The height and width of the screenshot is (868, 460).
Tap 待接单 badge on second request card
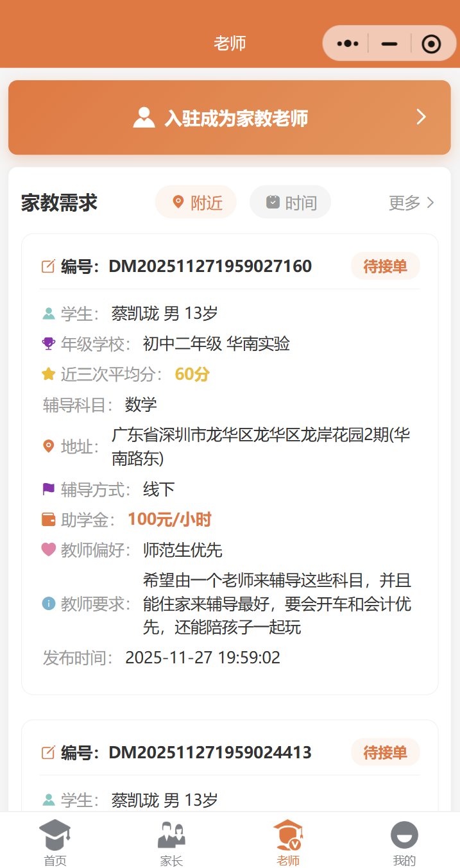coord(385,753)
